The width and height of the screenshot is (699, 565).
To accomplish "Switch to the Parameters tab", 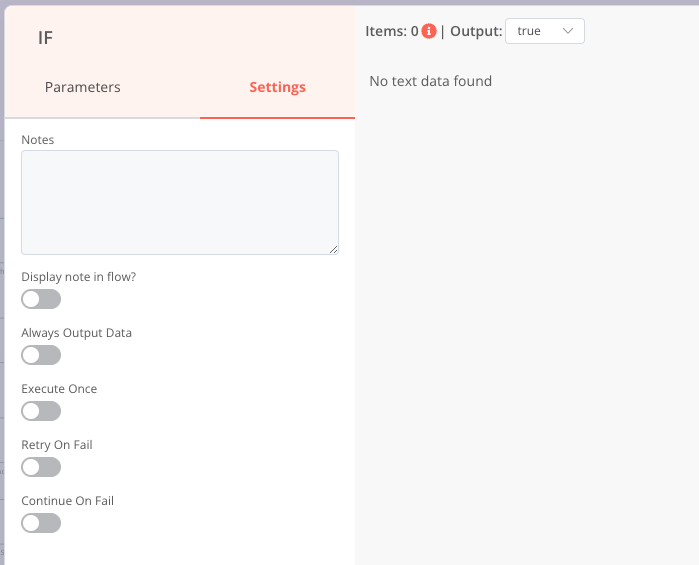I will click(82, 87).
